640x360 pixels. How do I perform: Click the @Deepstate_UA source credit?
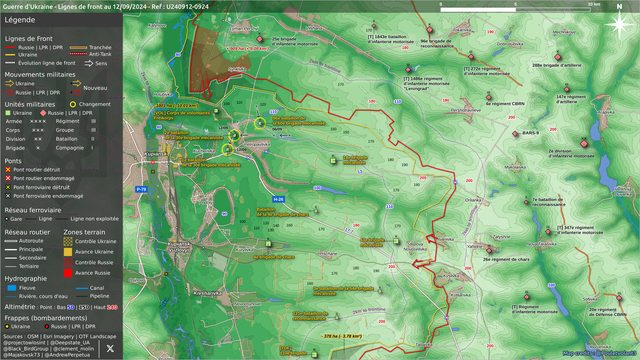pos(71,343)
